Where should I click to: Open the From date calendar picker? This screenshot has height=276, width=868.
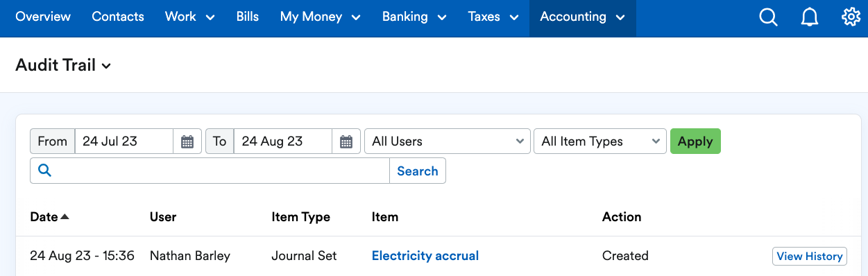(x=187, y=141)
